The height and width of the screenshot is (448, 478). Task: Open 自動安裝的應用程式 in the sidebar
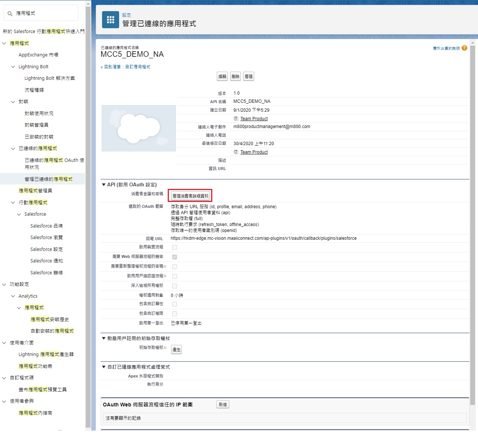[52, 331]
